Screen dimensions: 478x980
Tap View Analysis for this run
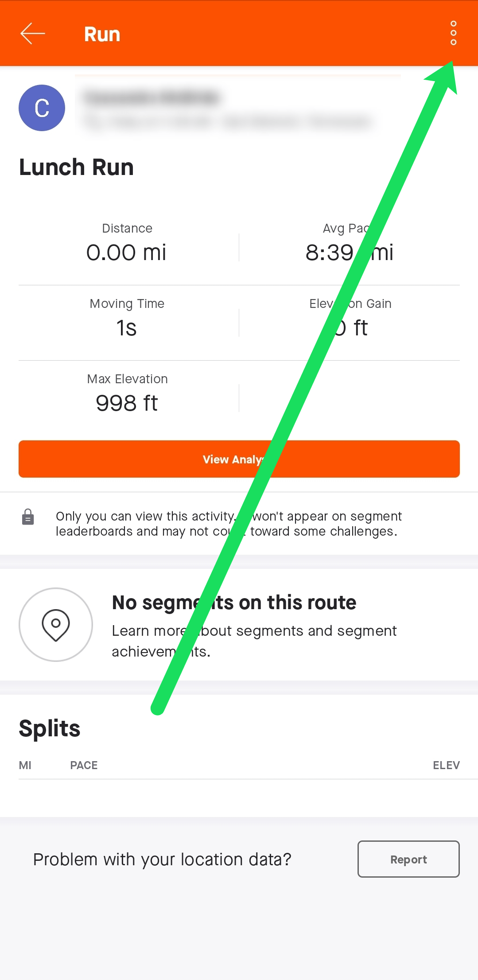[x=239, y=459]
